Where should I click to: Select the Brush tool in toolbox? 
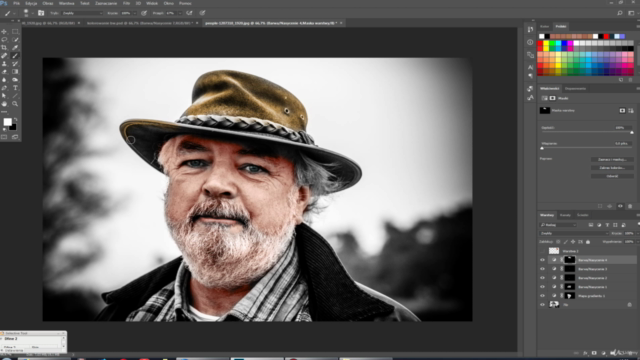15,56
